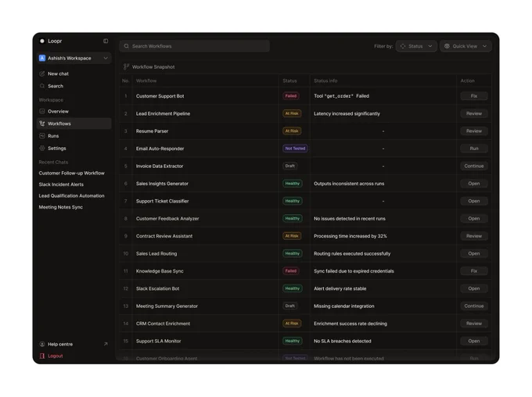Viewport: 532px width, 397px height.
Task: Open the Status filter dropdown
Action: point(416,46)
